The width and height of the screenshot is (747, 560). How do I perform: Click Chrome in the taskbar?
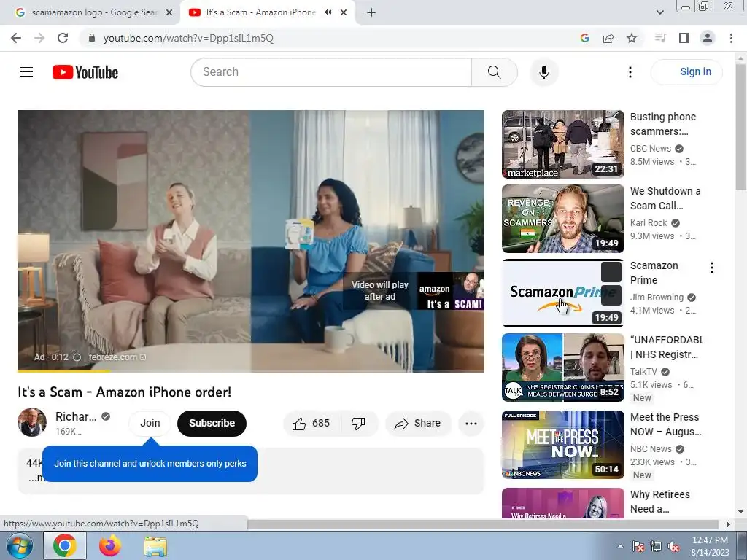point(65,546)
